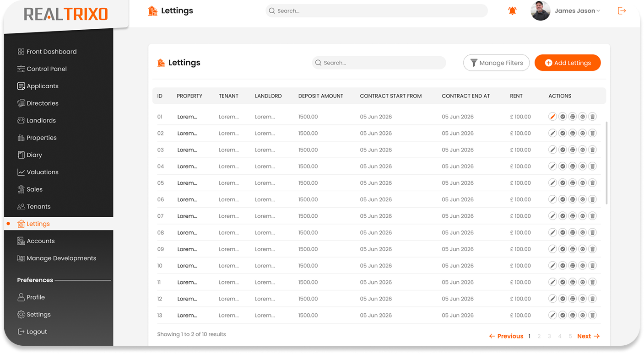Open Front Dashboard in sidebar
The height and width of the screenshot is (354, 644).
click(47, 52)
